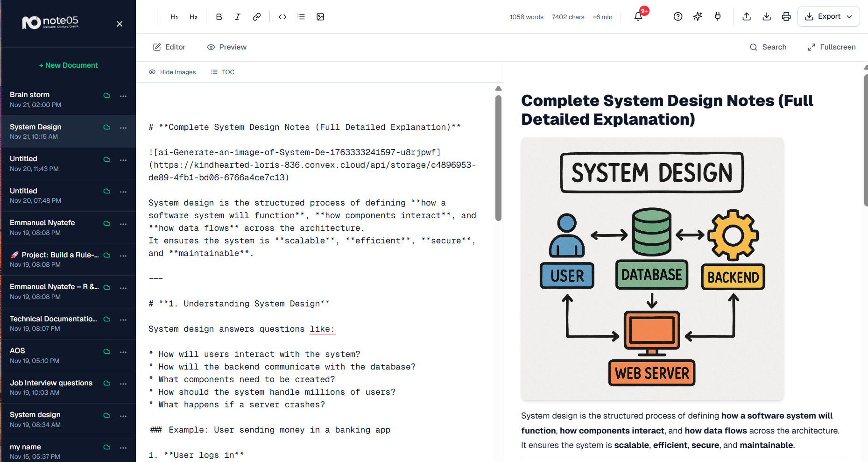Switch to the Preview tab
The image size is (868, 462).
point(227,47)
